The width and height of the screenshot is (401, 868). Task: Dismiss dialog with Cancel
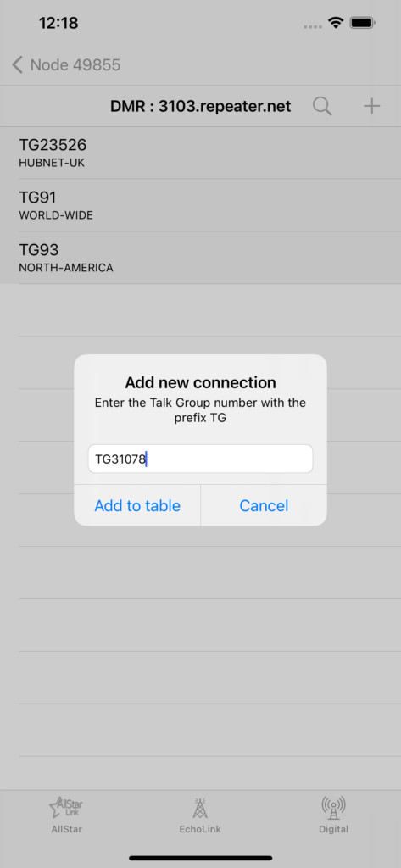[264, 505]
